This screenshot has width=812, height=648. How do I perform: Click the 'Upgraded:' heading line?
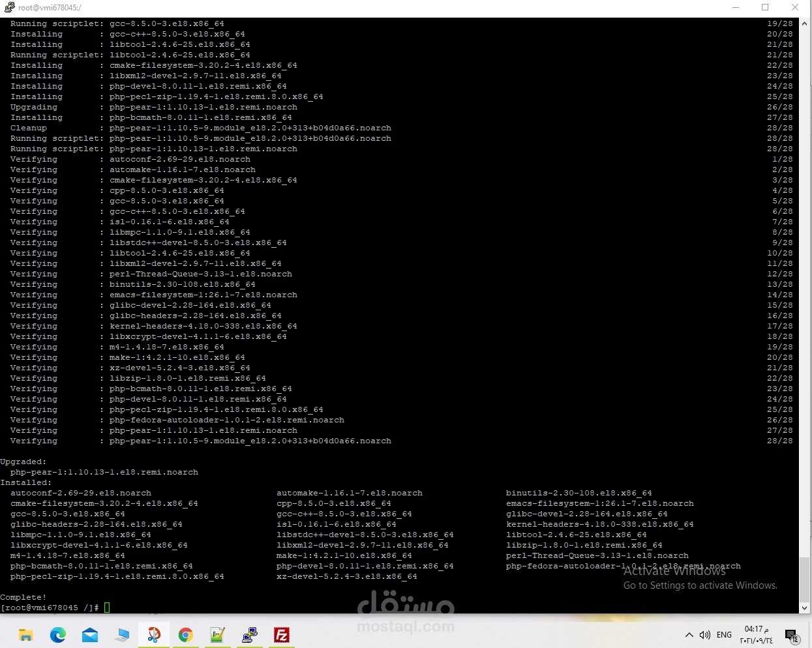(x=23, y=462)
